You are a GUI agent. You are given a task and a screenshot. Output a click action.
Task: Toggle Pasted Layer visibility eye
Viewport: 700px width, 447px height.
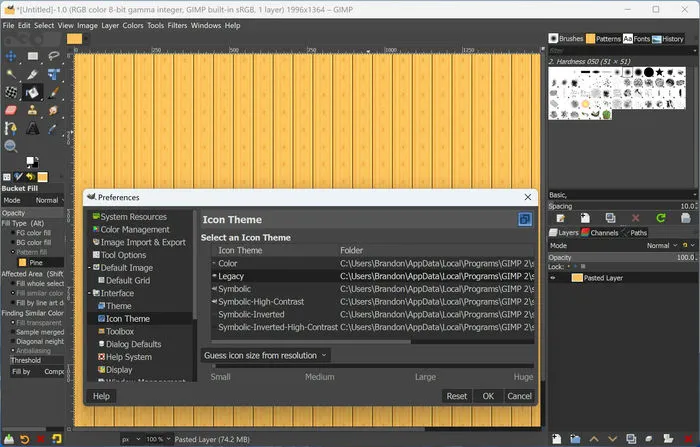click(553, 278)
